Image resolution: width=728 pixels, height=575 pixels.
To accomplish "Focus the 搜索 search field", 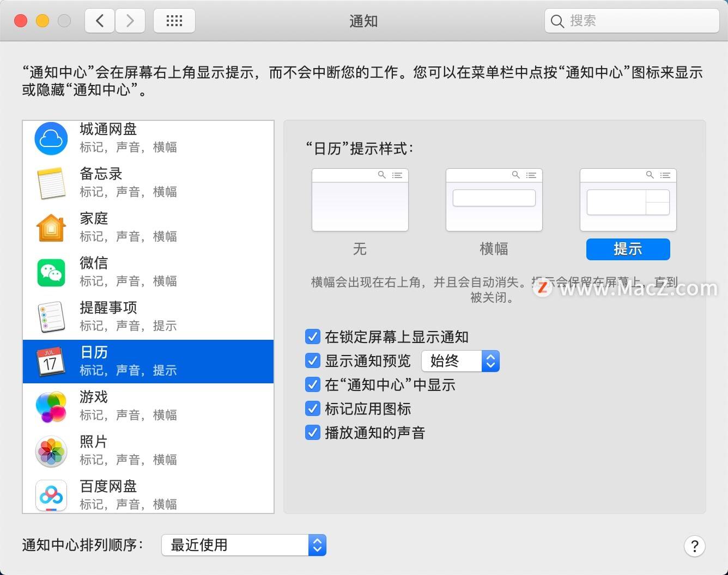I will 632,21.
